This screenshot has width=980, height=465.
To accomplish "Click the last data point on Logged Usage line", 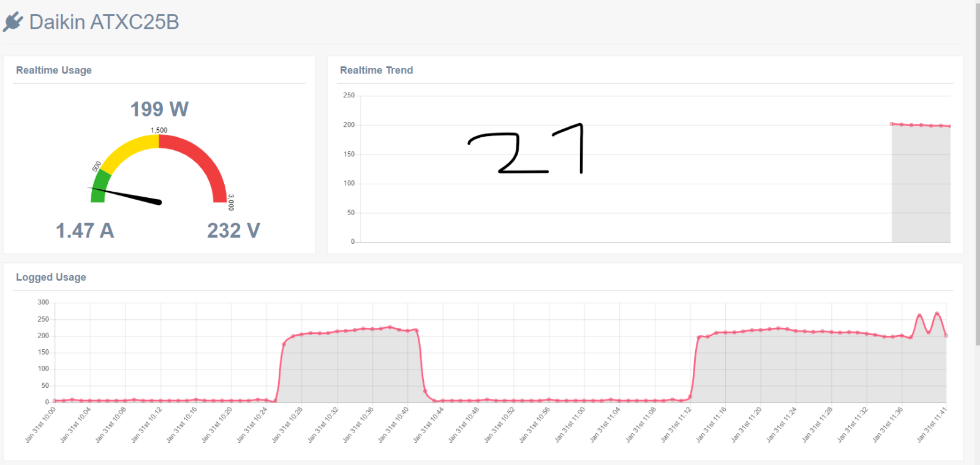I will (946, 335).
